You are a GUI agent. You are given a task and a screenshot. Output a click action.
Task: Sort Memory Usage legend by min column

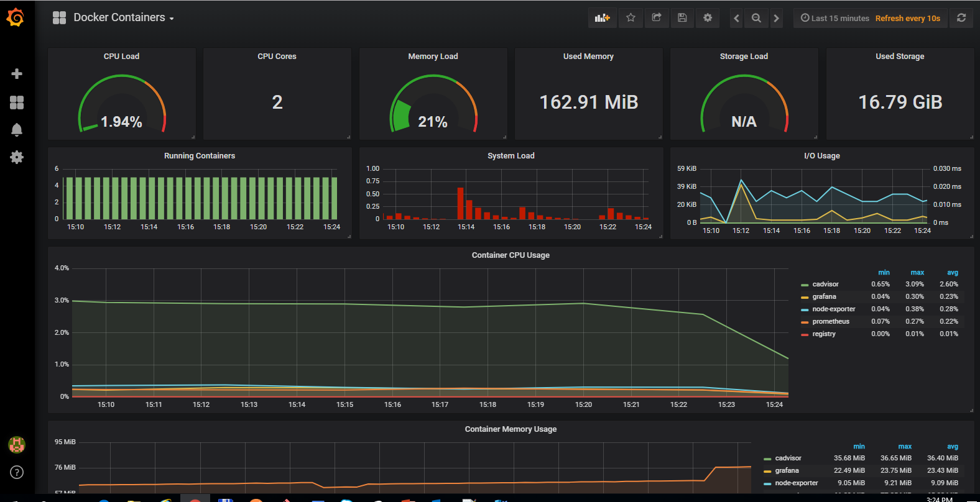click(x=859, y=446)
